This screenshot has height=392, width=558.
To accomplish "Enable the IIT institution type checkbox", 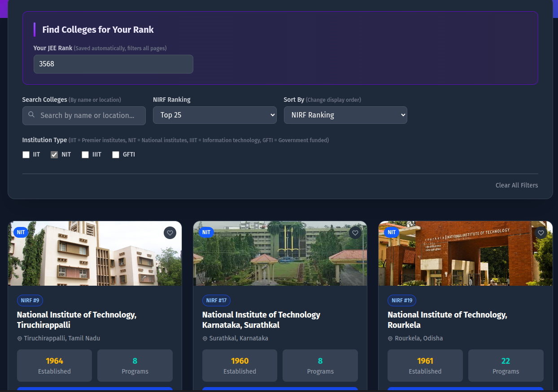I will point(26,155).
